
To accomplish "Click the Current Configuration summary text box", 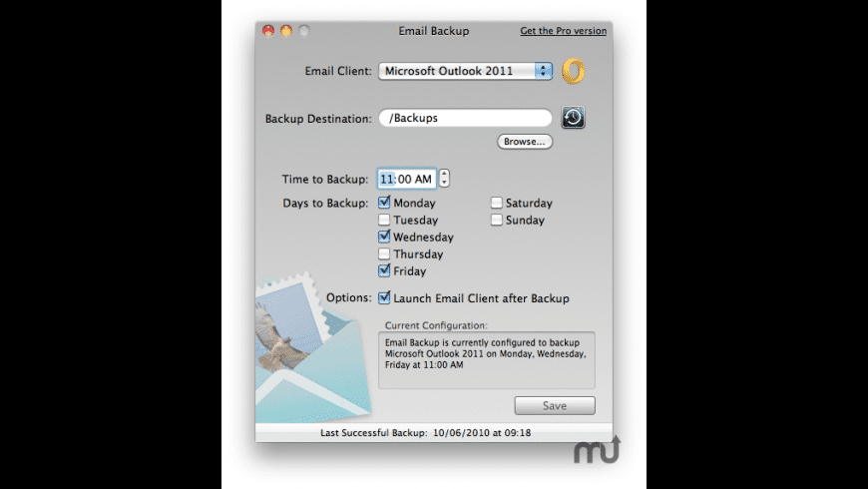I will tap(487, 360).
